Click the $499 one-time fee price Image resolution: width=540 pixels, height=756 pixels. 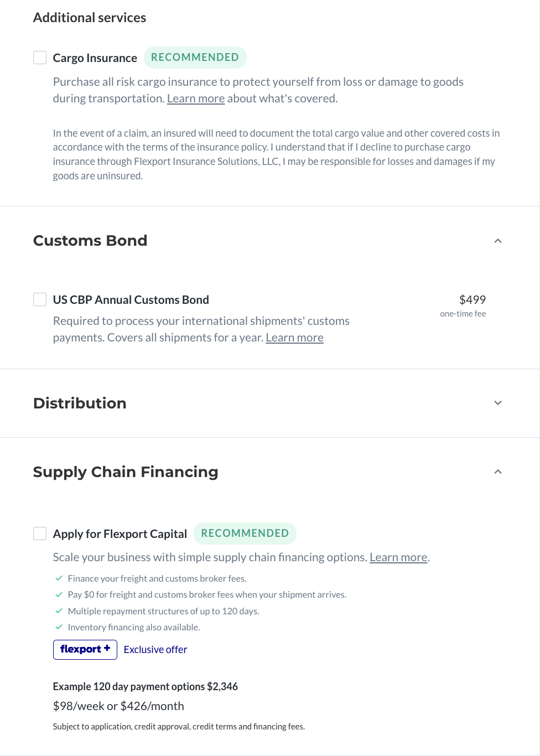(463, 305)
